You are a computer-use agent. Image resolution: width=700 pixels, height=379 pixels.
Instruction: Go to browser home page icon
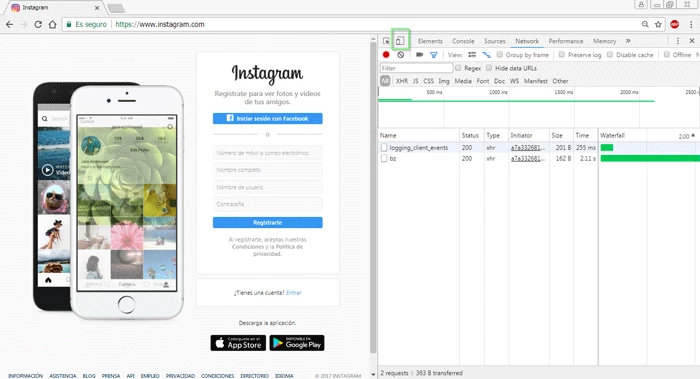pos(52,25)
